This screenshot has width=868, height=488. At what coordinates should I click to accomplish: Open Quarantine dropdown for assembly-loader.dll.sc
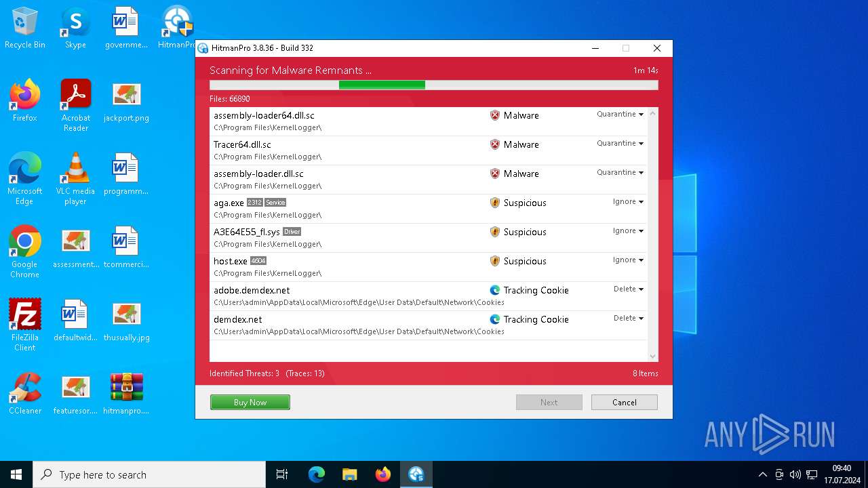(620, 173)
